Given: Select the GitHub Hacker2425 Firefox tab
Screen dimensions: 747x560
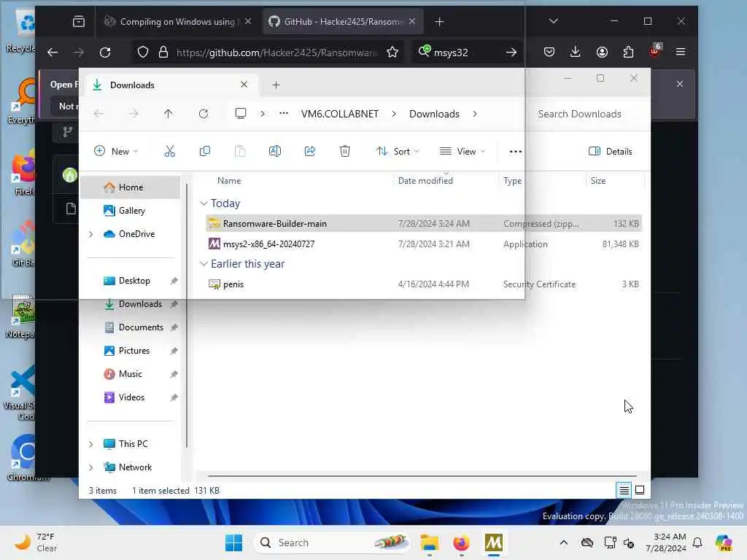Looking at the screenshot, I should (x=343, y=21).
